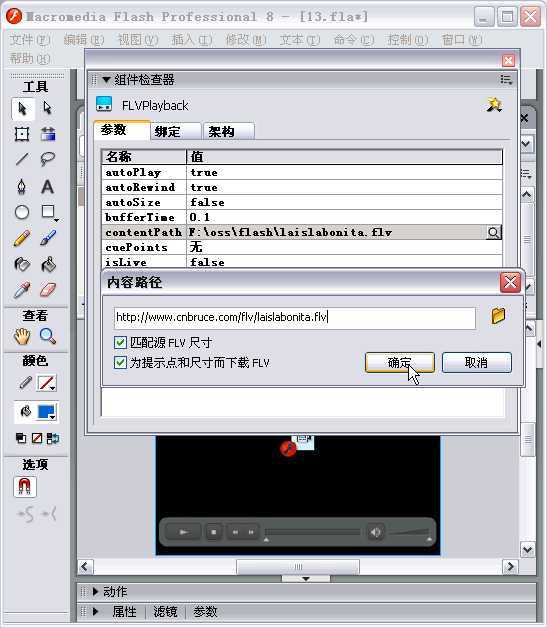This screenshot has height=628, width=547.
Task: Browse for FLV with folder icon
Action: click(x=498, y=316)
